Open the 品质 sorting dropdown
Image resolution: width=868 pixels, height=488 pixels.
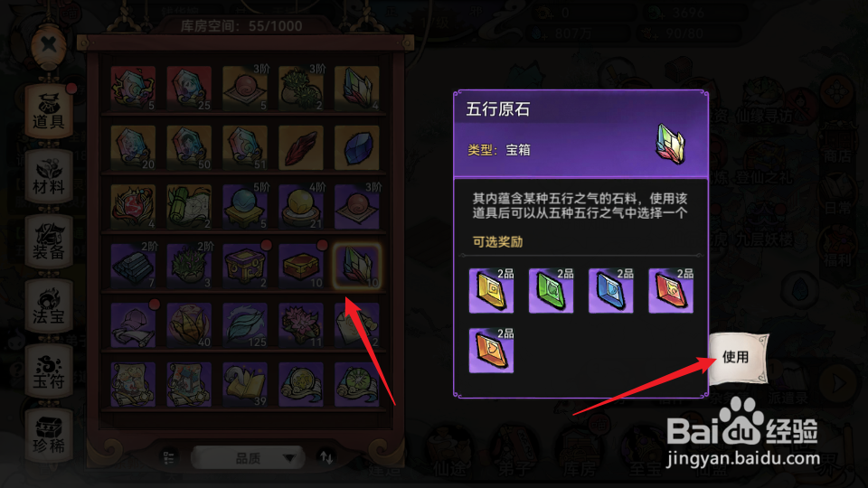point(248,458)
